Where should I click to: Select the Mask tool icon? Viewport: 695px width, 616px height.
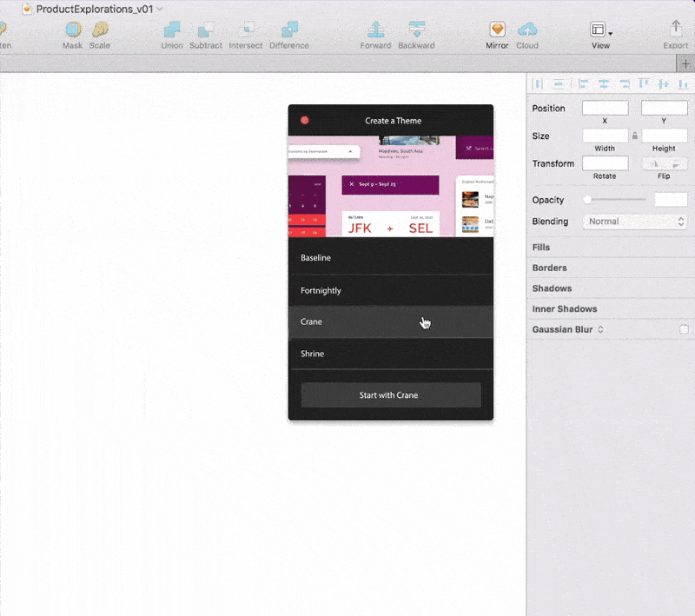73,30
